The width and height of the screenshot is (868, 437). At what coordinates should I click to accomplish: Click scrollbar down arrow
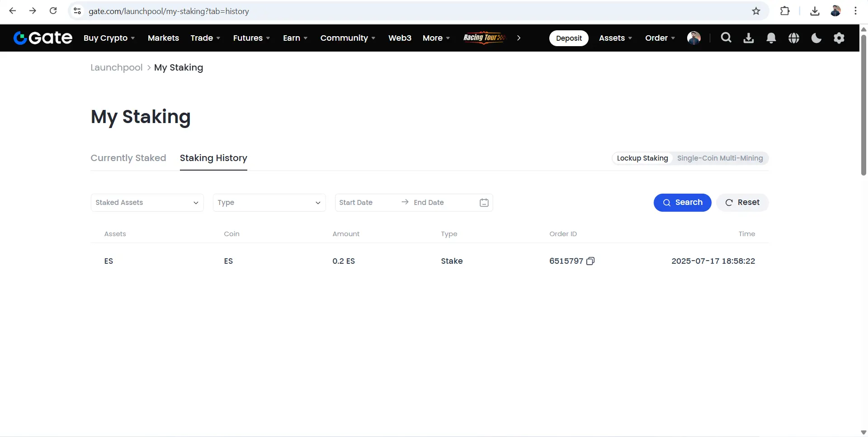[x=863, y=432]
